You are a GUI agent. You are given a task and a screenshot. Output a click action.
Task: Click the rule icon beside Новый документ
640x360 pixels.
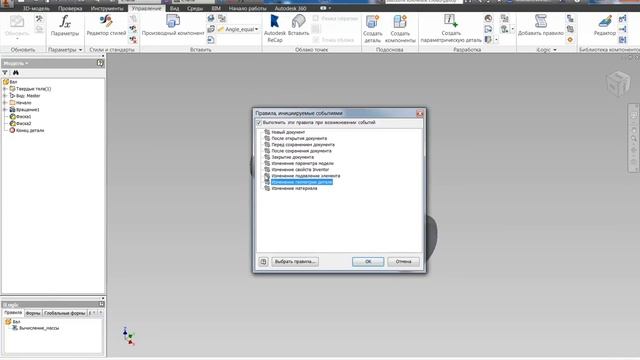point(267,132)
